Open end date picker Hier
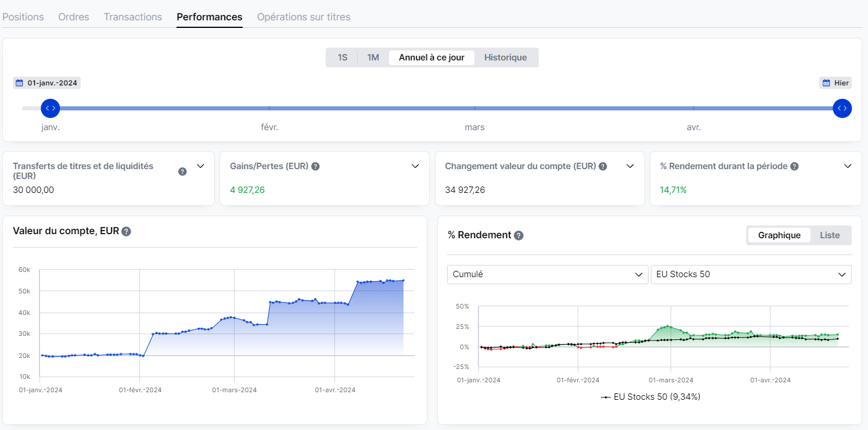868x430 pixels. [835, 83]
